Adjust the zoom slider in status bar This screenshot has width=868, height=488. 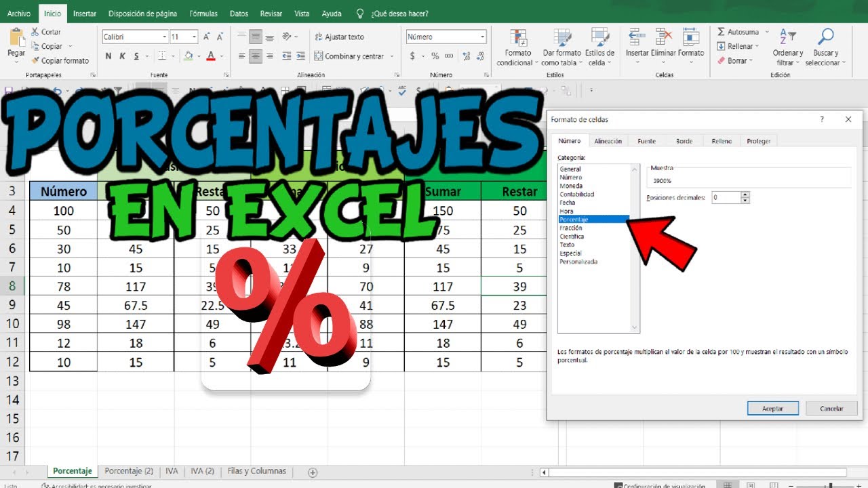tap(831, 485)
